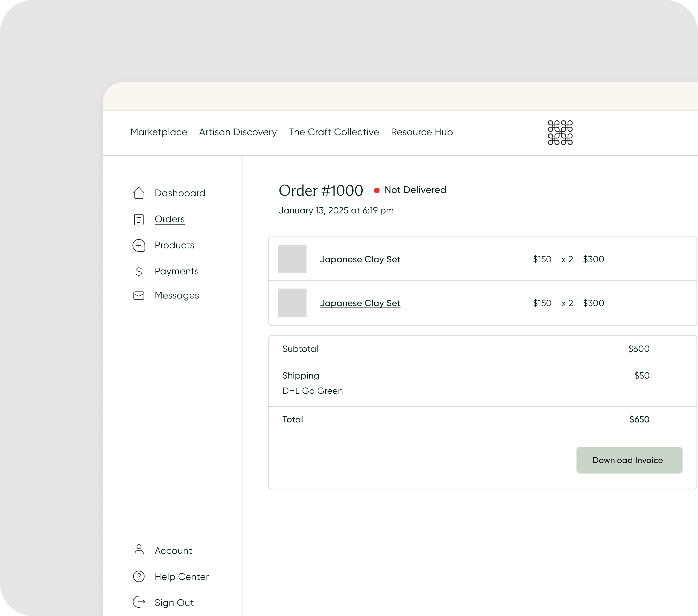
Task: Click the Shipping $50 amount
Action: click(x=642, y=375)
